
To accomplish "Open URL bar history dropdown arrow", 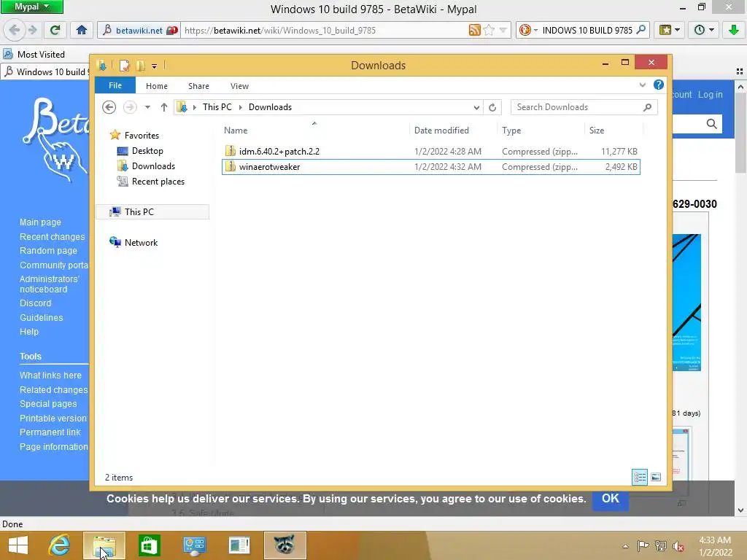I will 503,30.
